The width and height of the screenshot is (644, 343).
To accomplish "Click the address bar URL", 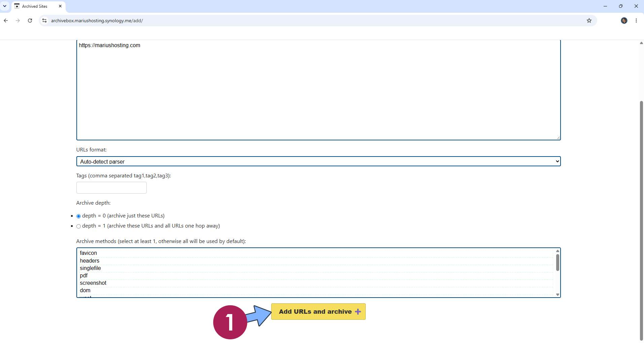I will [x=97, y=21].
